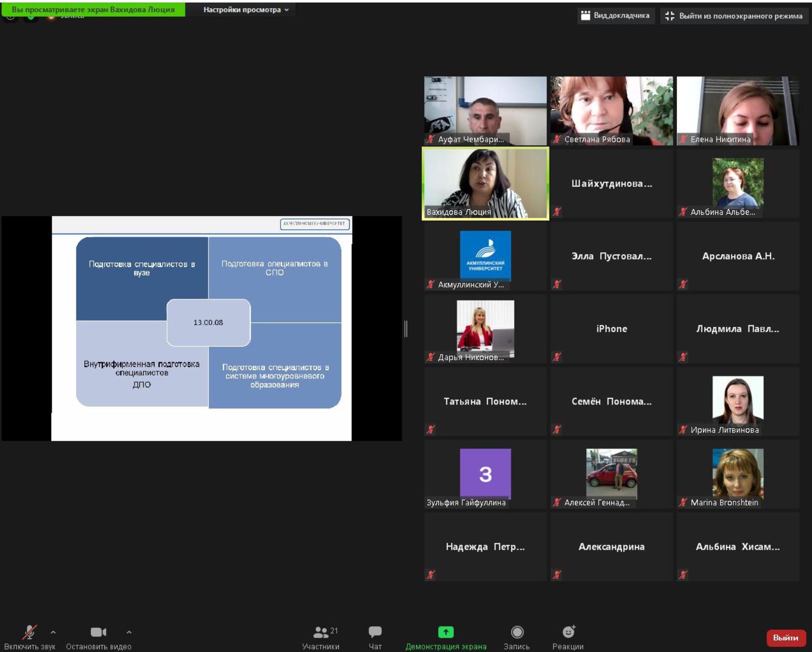Screen dimensions: 812x652
Task: Click the exit fullscreen arrows icon
Action: (670, 16)
